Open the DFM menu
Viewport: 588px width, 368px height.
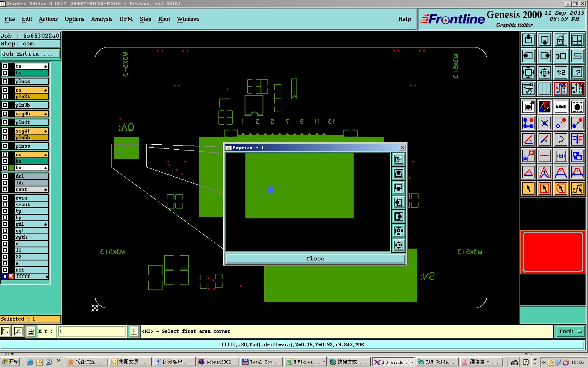pos(126,19)
